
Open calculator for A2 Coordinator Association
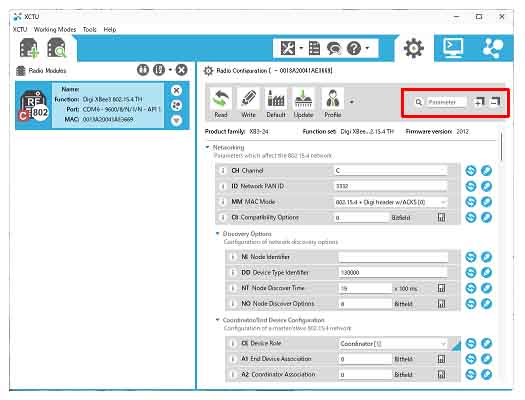[442, 374]
